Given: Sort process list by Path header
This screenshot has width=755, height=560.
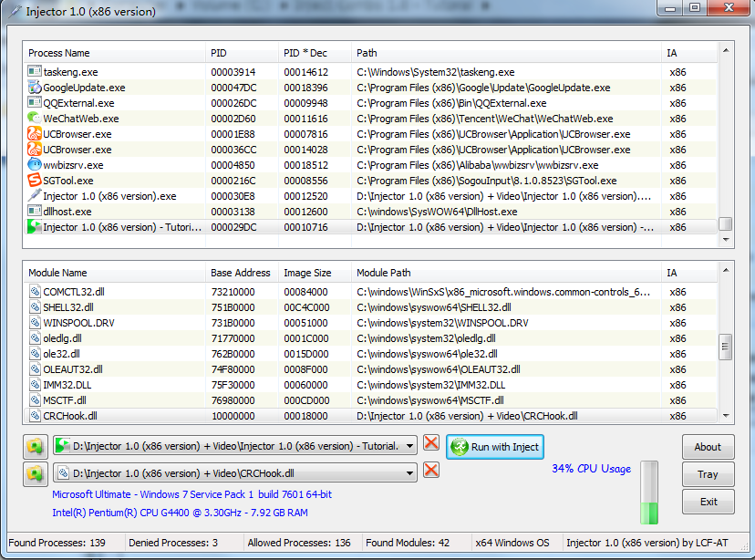Looking at the screenshot, I should coord(506,53).
